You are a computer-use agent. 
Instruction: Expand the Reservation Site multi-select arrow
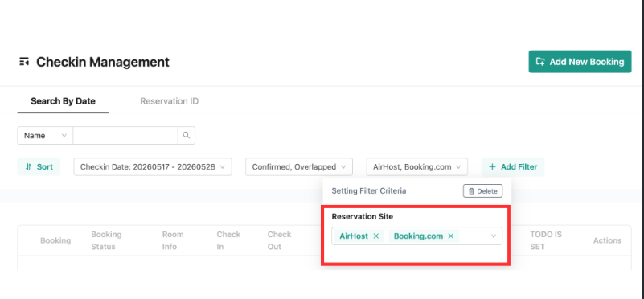coord(494,236)
